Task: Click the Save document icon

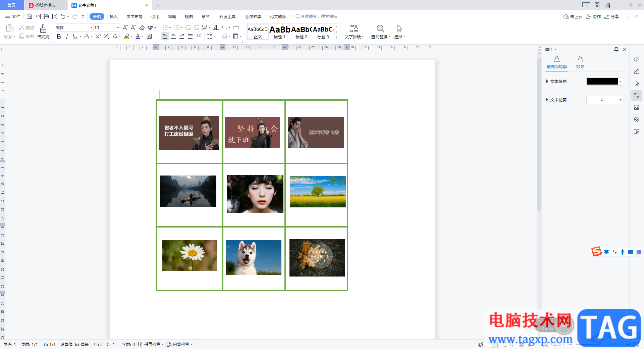Action: (x=29, y=16)
